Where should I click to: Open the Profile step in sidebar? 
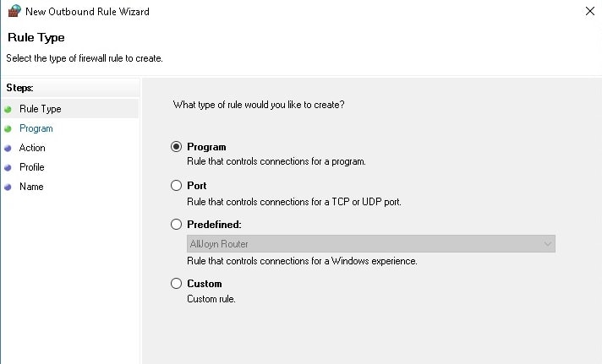[x=32, y=167]
